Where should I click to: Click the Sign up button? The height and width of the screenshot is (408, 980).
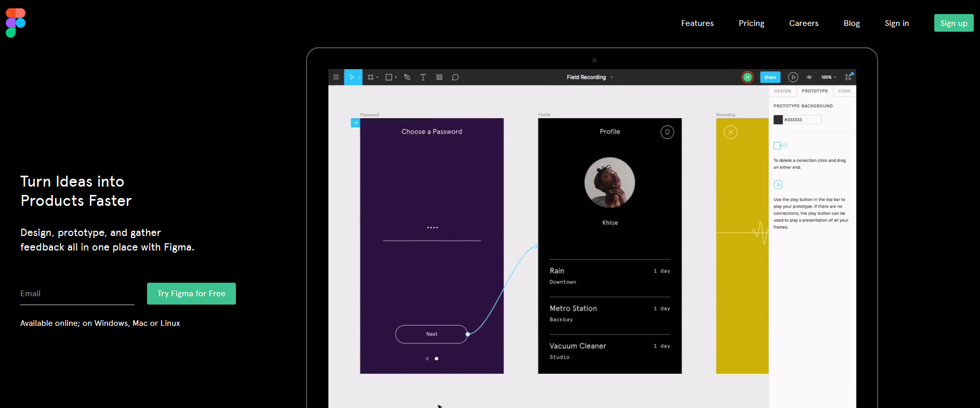point(954,23)
